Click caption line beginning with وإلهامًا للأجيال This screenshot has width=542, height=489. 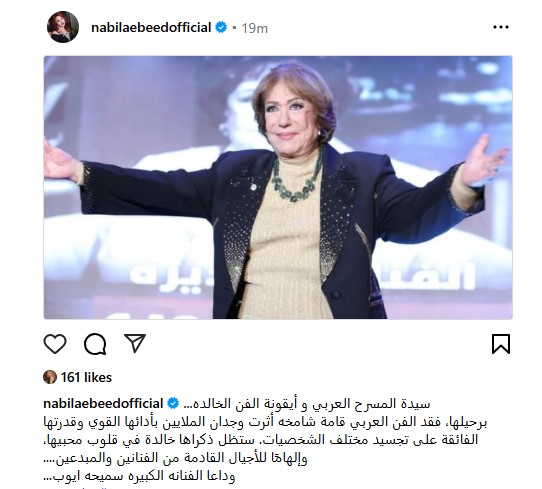176,458
